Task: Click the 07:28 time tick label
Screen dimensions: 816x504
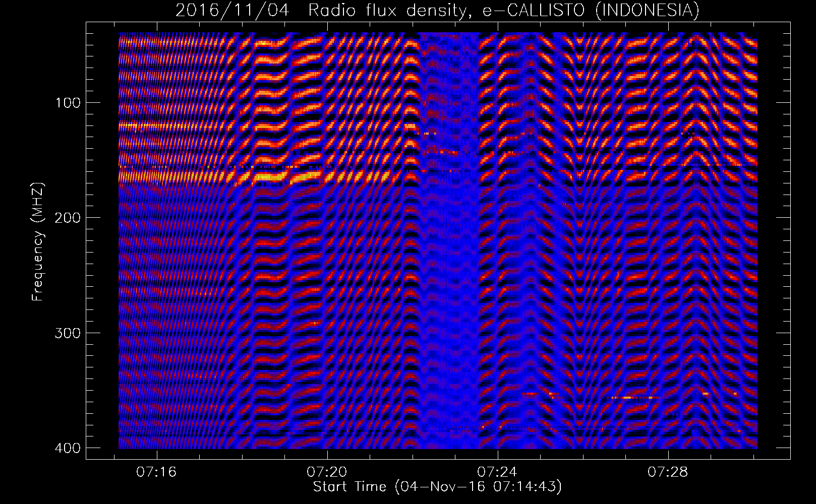Action: pos(668,472)
